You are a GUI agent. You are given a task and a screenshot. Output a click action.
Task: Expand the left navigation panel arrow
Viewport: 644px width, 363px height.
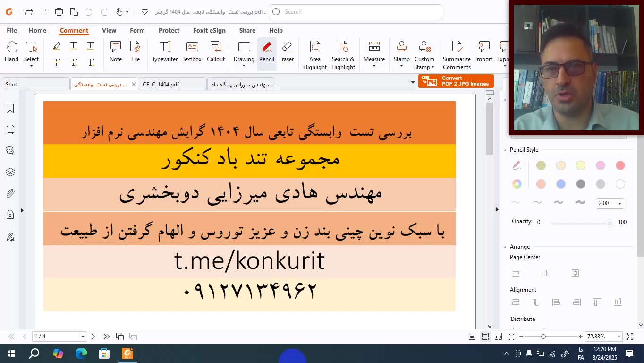(x=22, y=210)
